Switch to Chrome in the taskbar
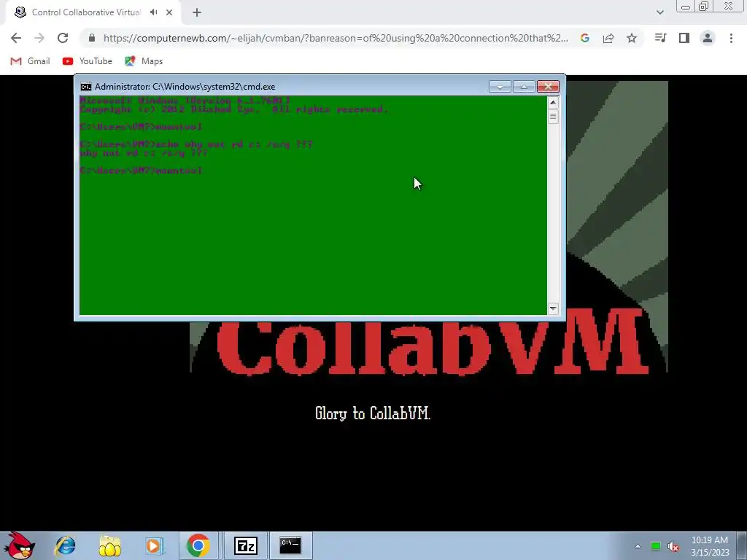 point(198,545)
